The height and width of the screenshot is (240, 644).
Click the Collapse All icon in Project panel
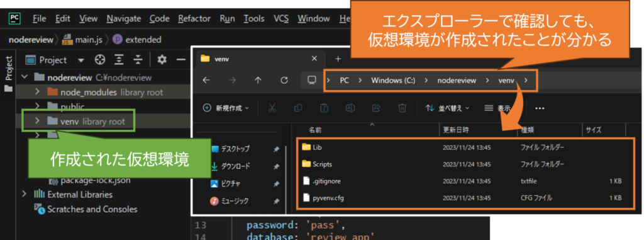(138, 60)
